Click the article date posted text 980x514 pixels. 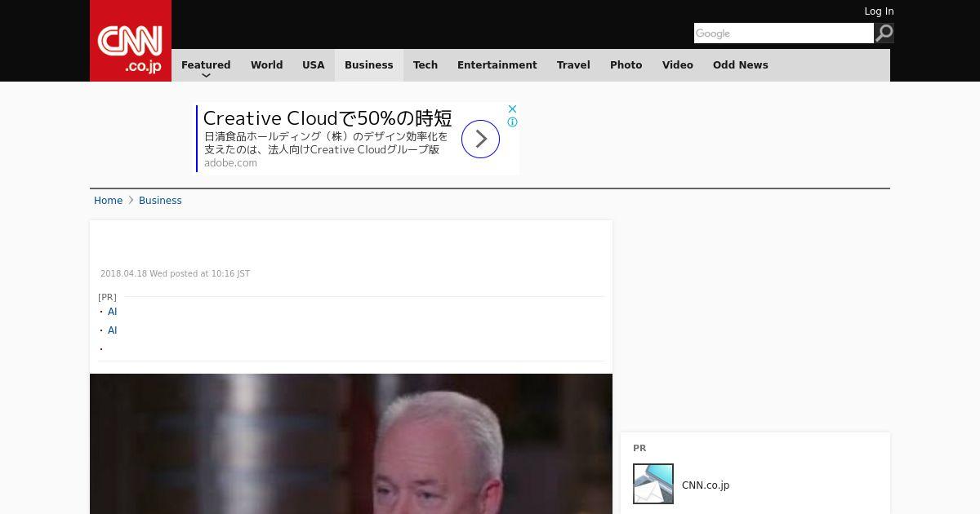(175, 274)
